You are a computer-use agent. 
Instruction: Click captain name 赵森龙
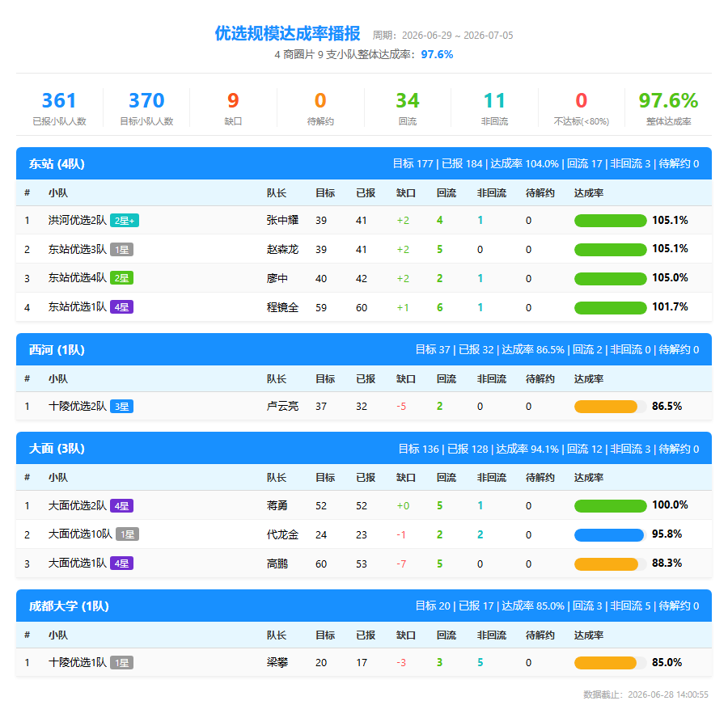(282, 250)
